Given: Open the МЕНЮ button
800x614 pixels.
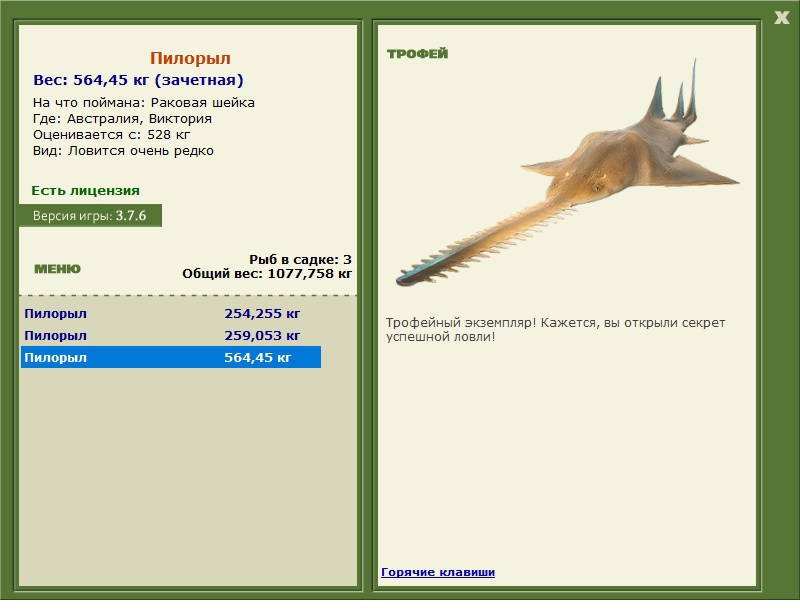Looking at the screenshot, I should click(x=57, y=269).
